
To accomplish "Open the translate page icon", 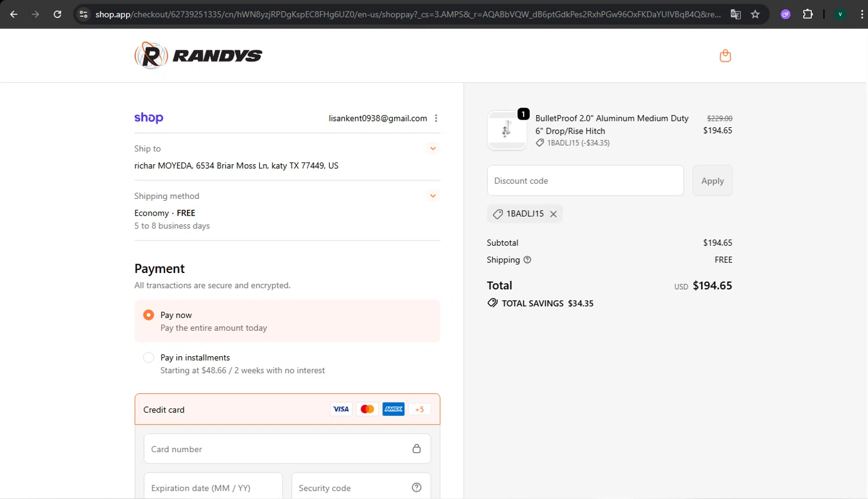I will point(735,14).
